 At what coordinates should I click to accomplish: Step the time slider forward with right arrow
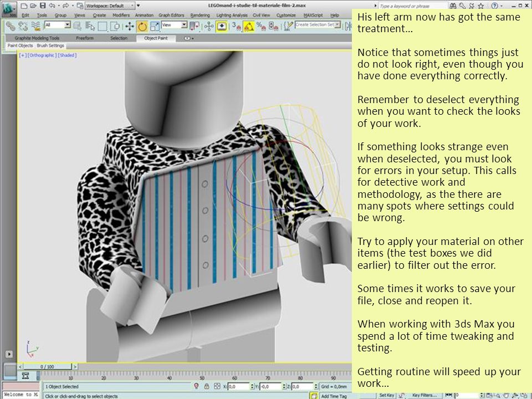[x=75, y=367]
